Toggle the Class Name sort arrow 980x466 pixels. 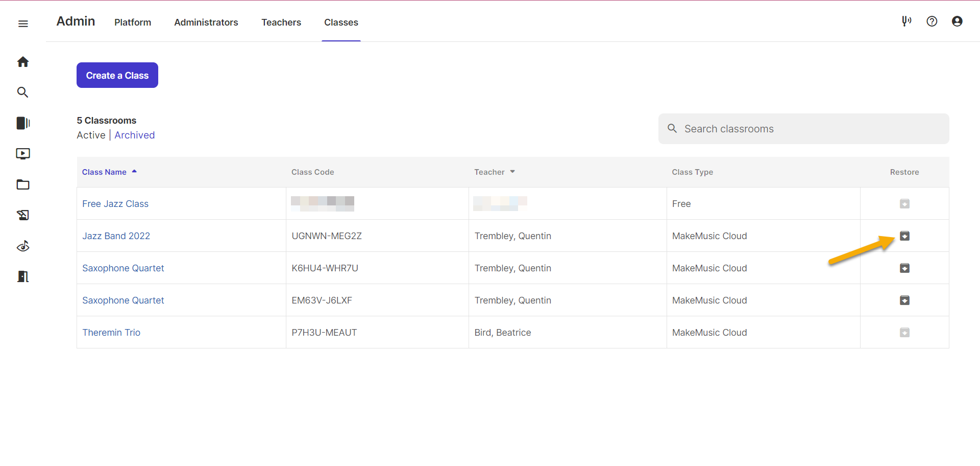[x=134, y=172]
